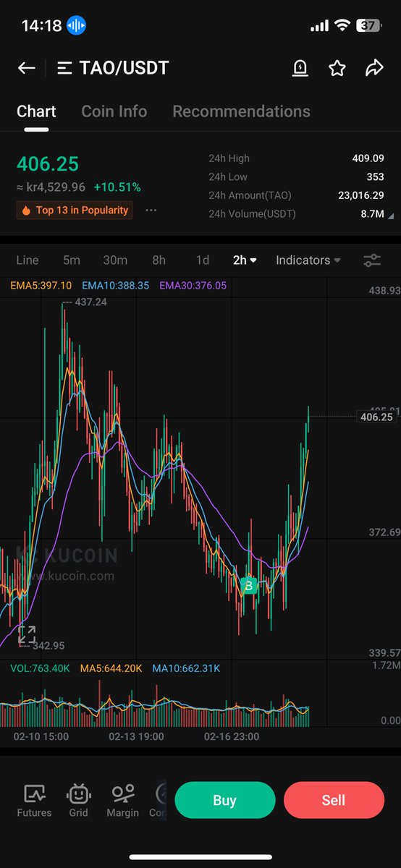Tap the 406.25 price tag on axis
The width and height of the screenshot is (401, 868).
click(x=376, y=417)
